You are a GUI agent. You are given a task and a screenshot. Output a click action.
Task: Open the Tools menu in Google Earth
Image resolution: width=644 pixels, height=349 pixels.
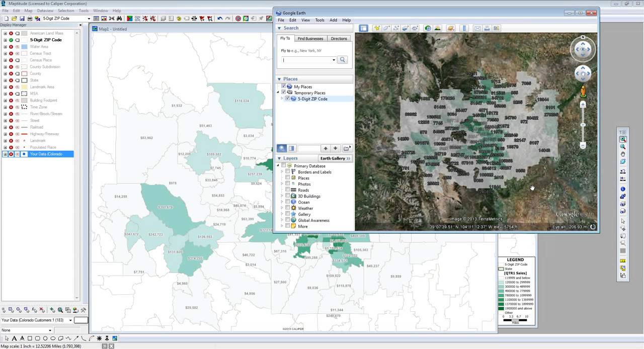pos(319,20)
